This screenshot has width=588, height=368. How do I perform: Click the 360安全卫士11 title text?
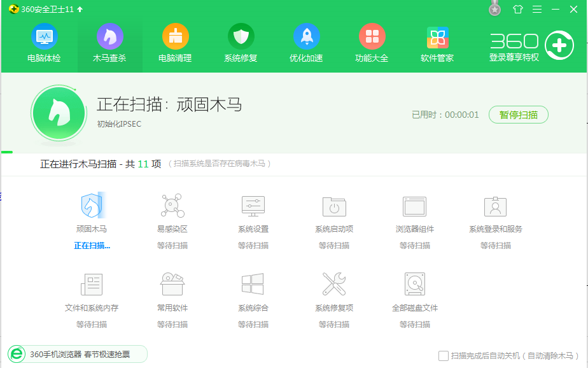(x=47, y=10)
